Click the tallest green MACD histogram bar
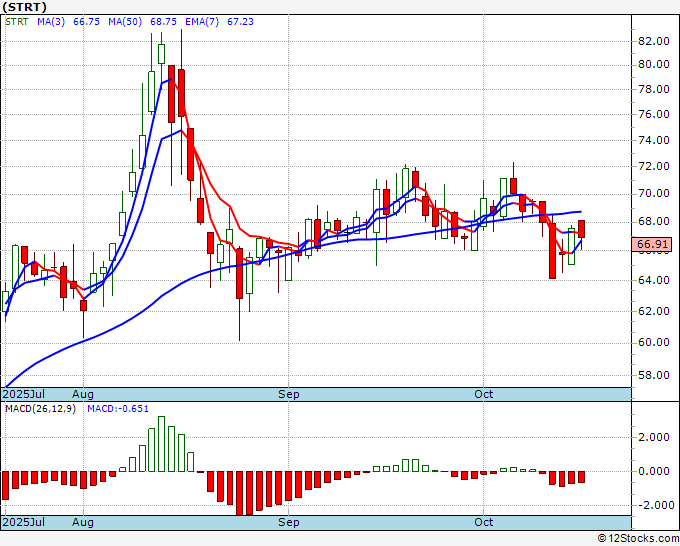Viewport: 680px width, 546px height. click(162, 444)
